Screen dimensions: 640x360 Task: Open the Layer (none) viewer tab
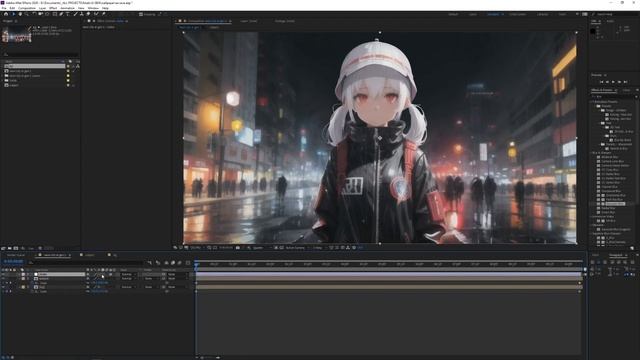[249, 21]
